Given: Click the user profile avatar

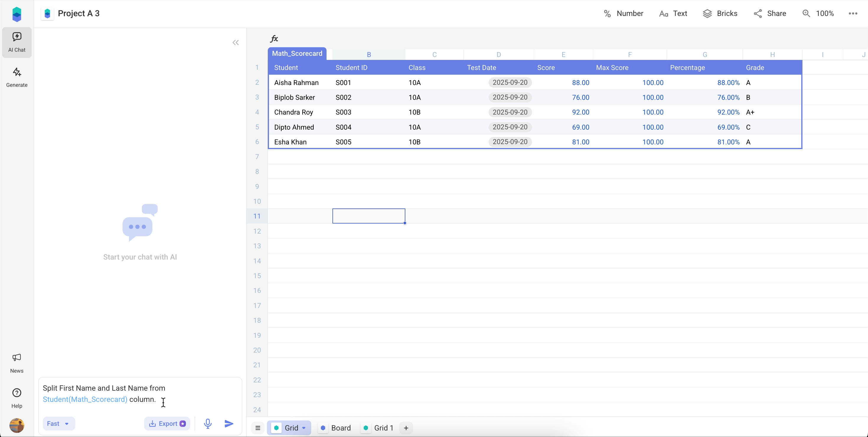Looking at the screenshot, I should tap(17, 425).
